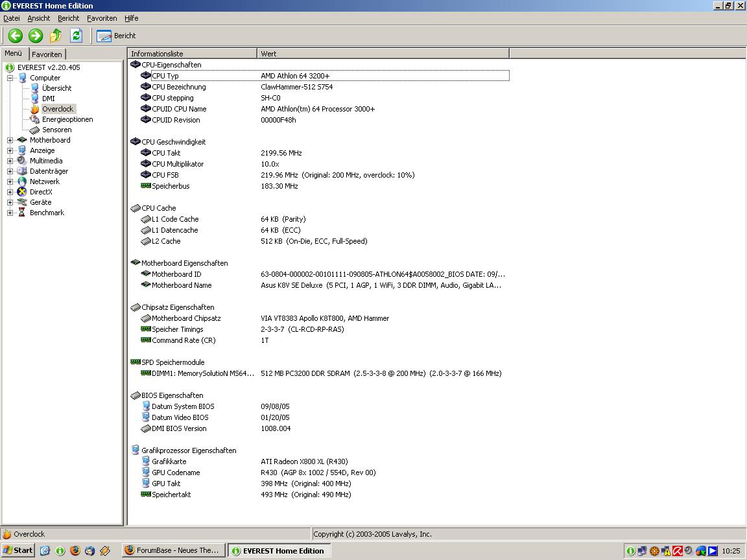The height and width of the screenshot is (560, 747).
Task: Select Energieoptionen in the tree
Action: [67, 119]
